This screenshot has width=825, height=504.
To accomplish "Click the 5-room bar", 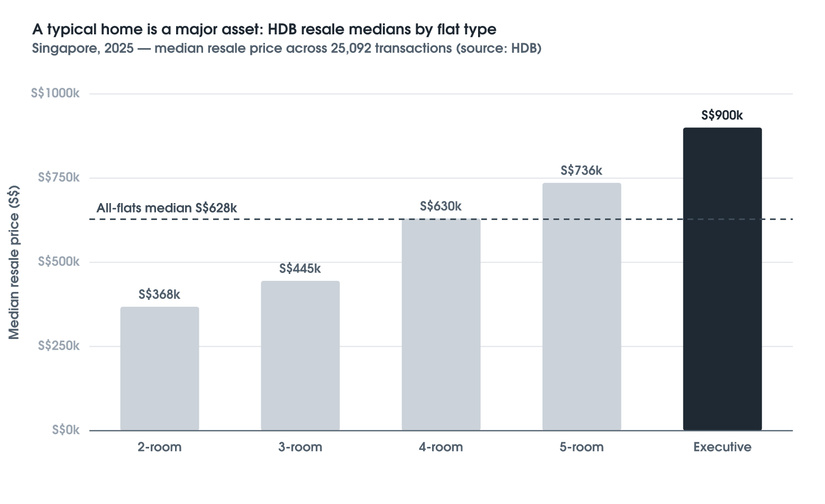I will click(582, 307).
